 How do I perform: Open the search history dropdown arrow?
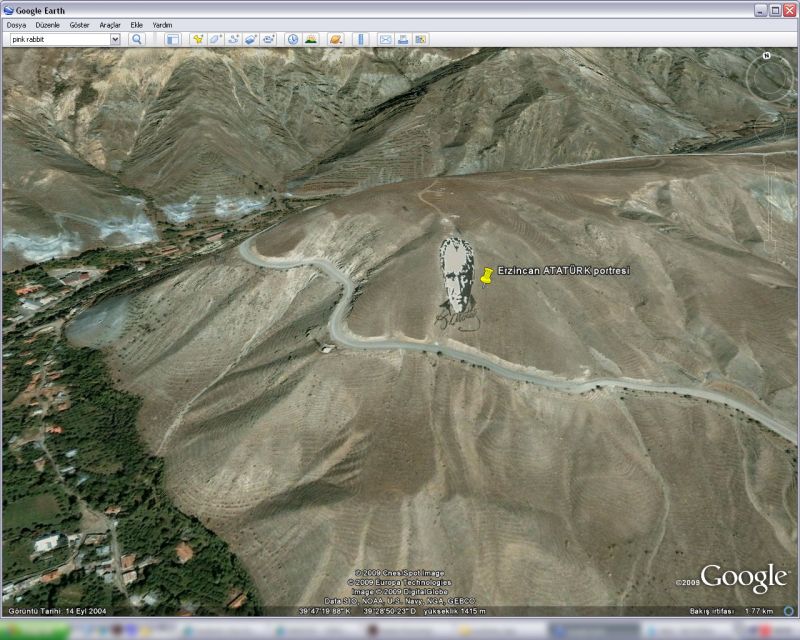pos(115,39)
